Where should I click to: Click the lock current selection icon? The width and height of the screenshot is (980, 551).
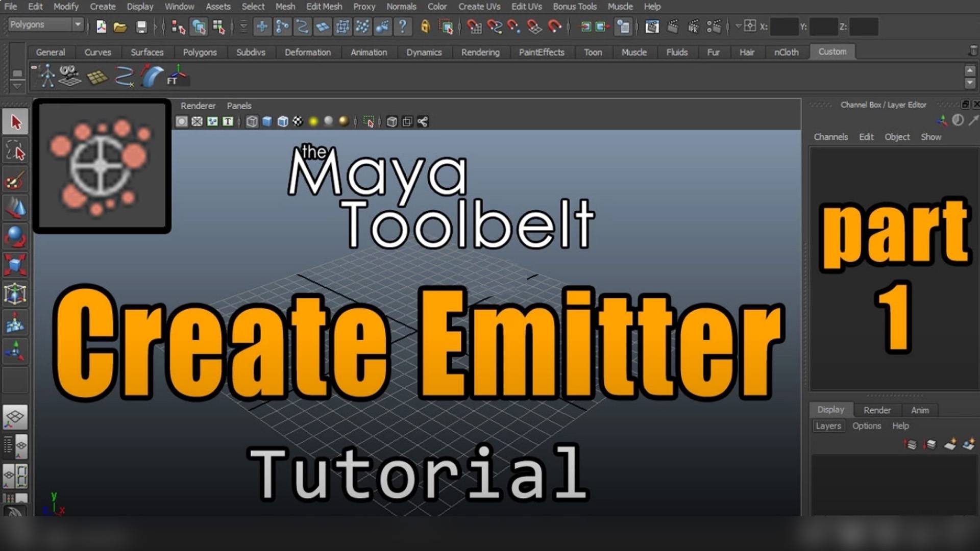click(x=425, y=27)
